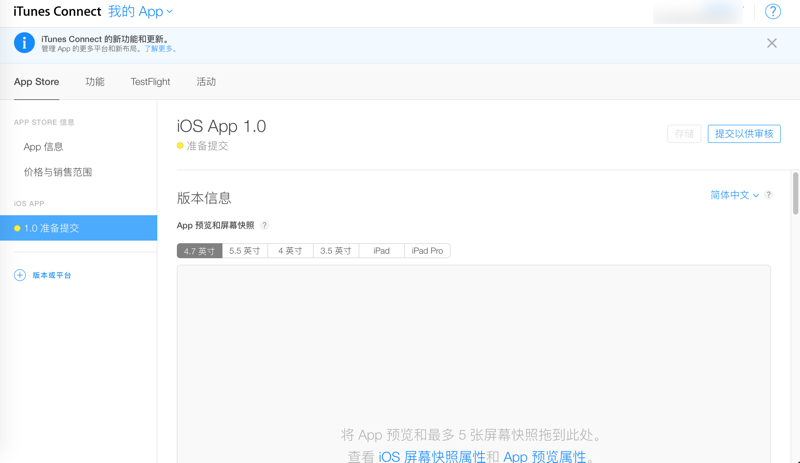Click the help question mark icon in header
The height and width of the screenshot is (463, 800).
click(x=772, y=12)
